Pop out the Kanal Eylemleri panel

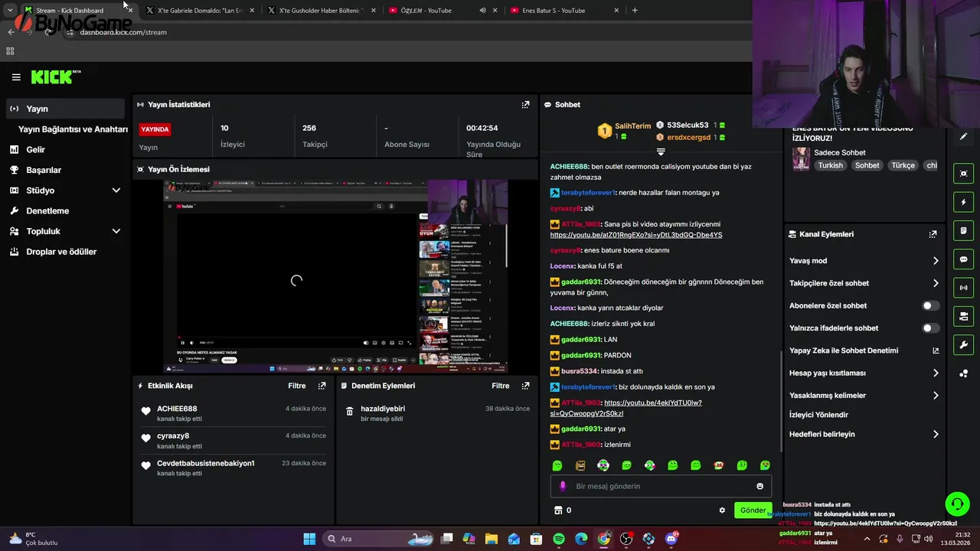pos(933,234)
